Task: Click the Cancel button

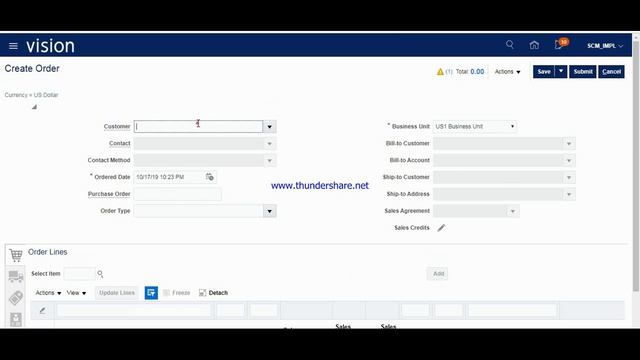Action: [x=611, y=71]
